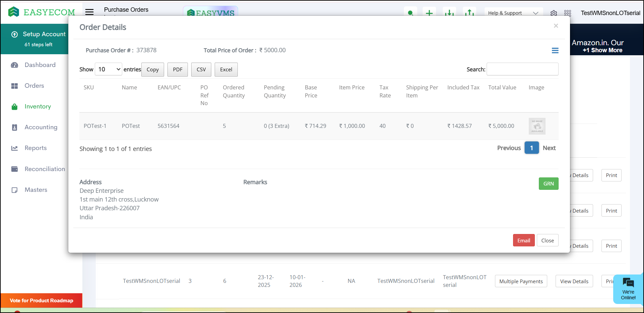Viewport: 644px width, 313px height.
Task: Click the green plus add icon
Action: (429, 13)
